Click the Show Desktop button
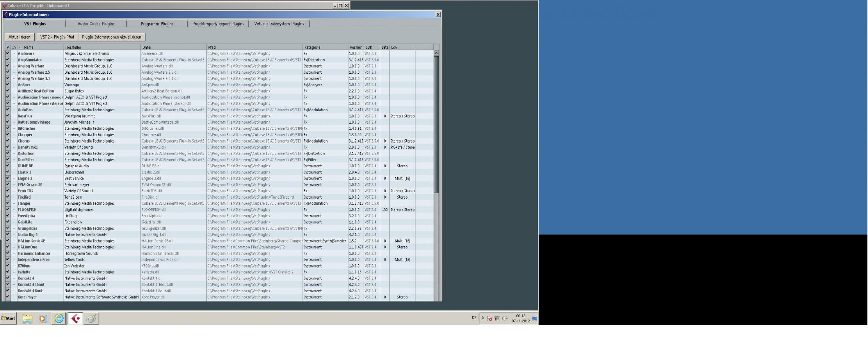The width and height of the screenshot is (868, 337). click(535, 318)
